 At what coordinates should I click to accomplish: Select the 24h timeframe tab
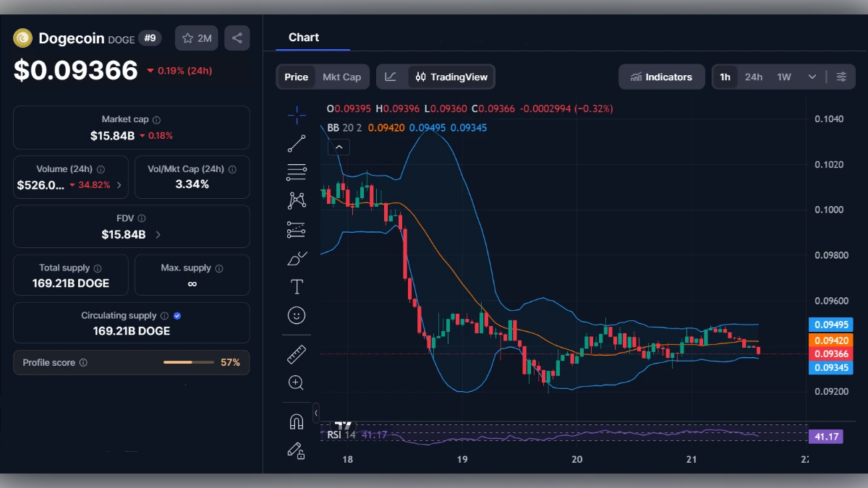coord(753,76)
